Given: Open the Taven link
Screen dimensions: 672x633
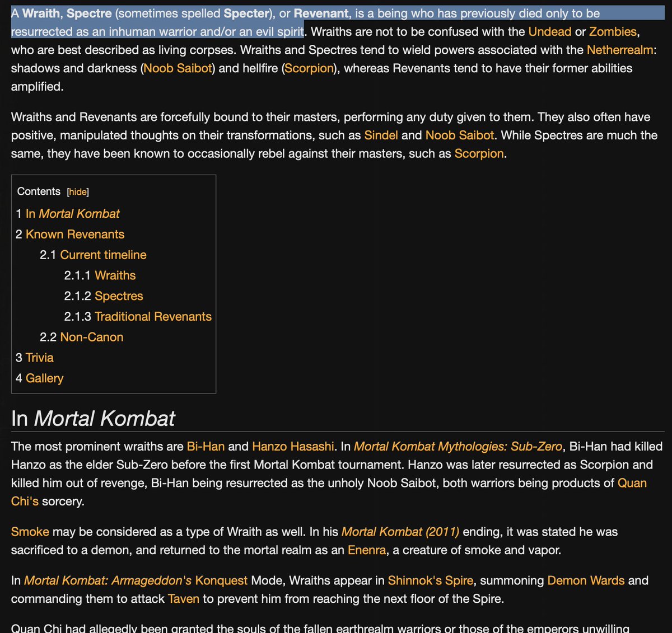Looking at the screenshot, I should [184, 599].
